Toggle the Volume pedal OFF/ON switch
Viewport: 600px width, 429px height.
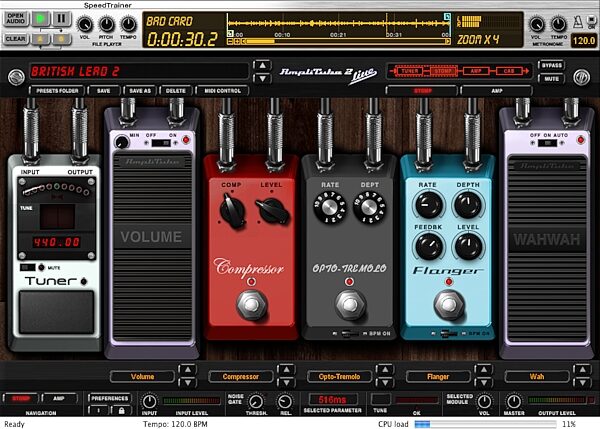point(161,143)
